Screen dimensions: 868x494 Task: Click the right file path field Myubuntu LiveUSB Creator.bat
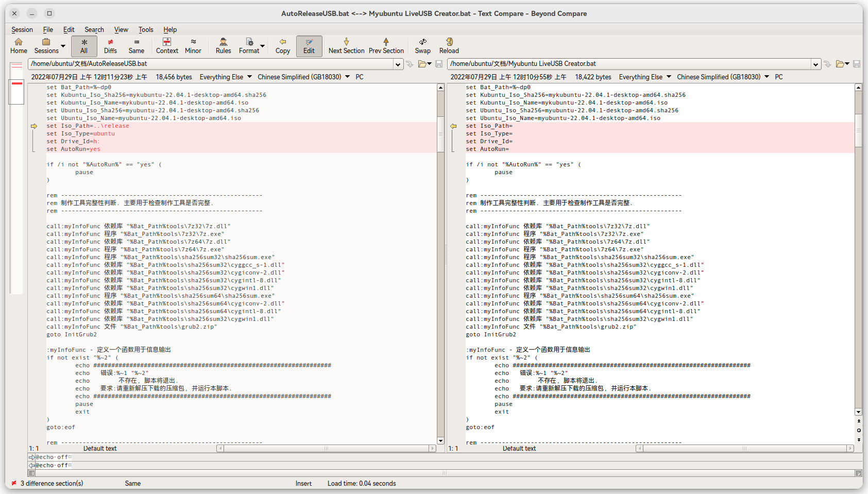[629, 64]
